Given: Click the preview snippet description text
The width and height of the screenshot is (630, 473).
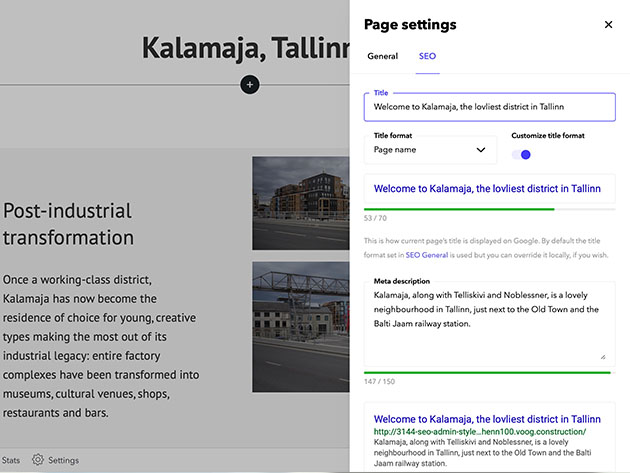Looking at the screenshot, I should [x=482, y=453].
